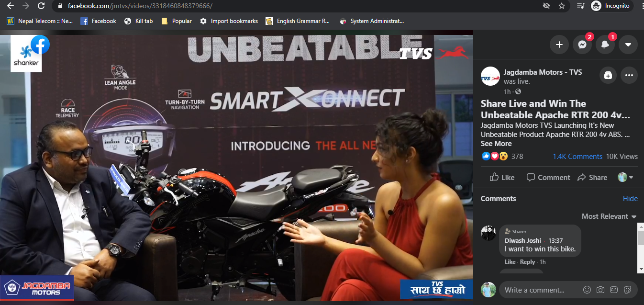Click the Like reaction emoji icon

click(x=486, y=156)
